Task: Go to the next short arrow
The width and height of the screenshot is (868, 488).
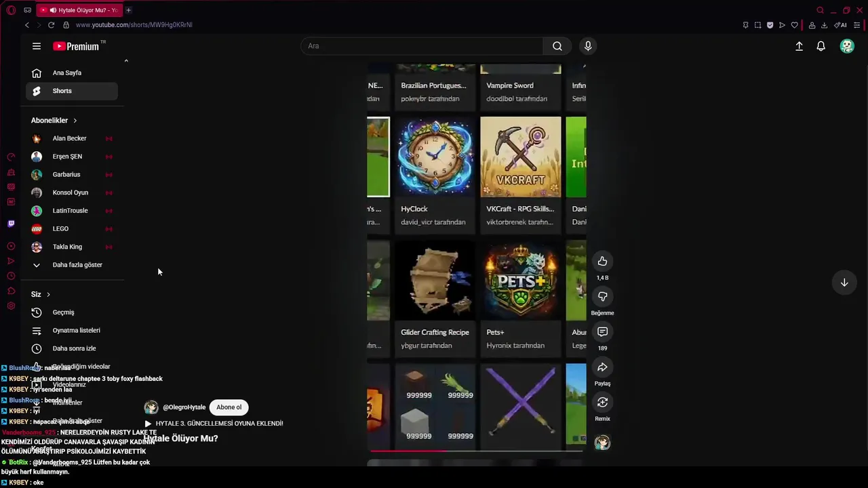Action: [844, 283]
